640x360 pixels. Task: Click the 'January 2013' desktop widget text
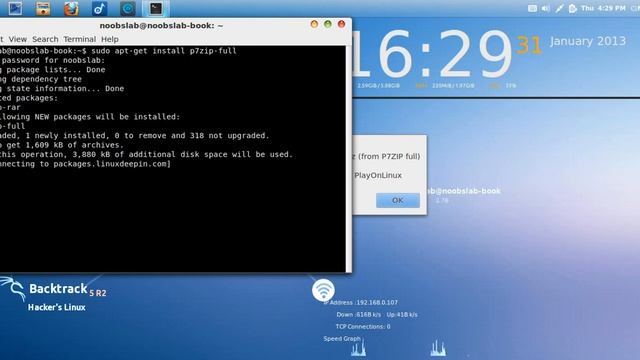(x=587, y=41)
